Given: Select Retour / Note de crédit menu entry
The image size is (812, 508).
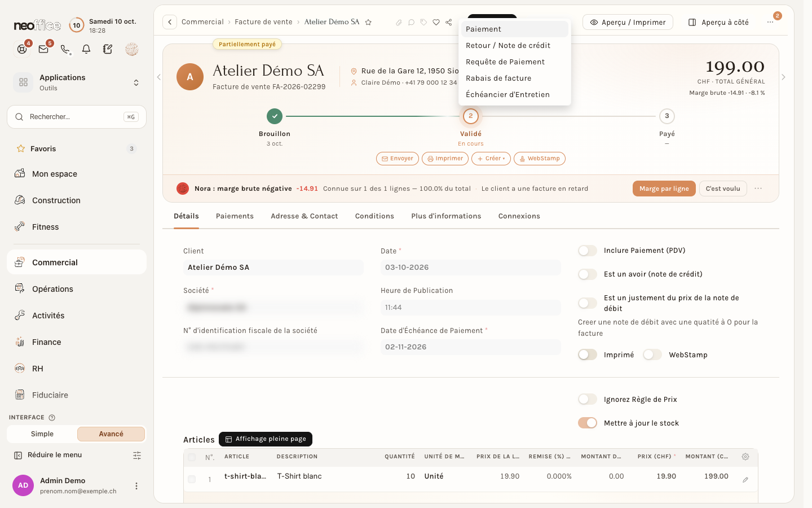Looking at the screenshot, I should click(x=515, y=46).
